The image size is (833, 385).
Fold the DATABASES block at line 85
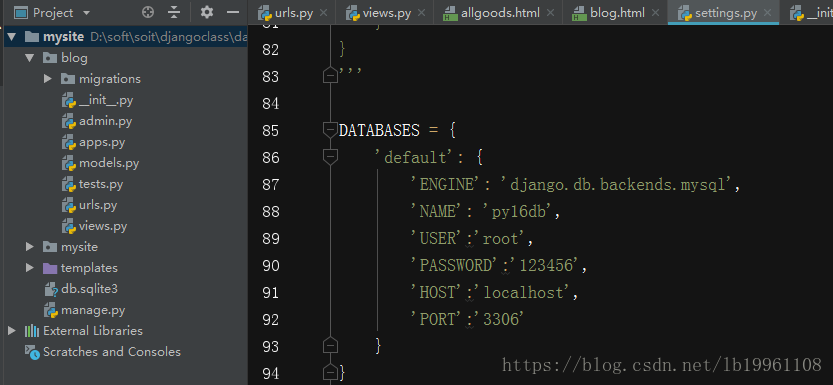coord(330,129)
